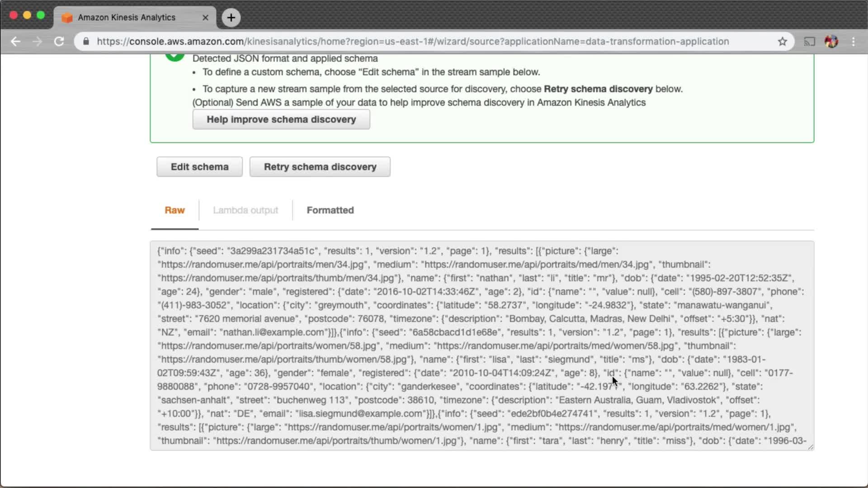This screenshot has width=868, height=488.
Task: Click the URL address bar
Action: point(412,42)
